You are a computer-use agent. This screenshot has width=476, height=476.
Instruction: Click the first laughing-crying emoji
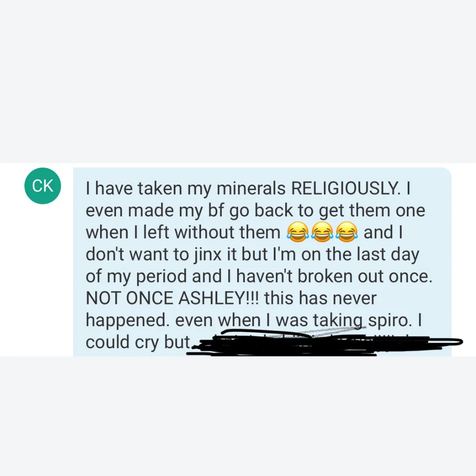[x=297, y=232]
